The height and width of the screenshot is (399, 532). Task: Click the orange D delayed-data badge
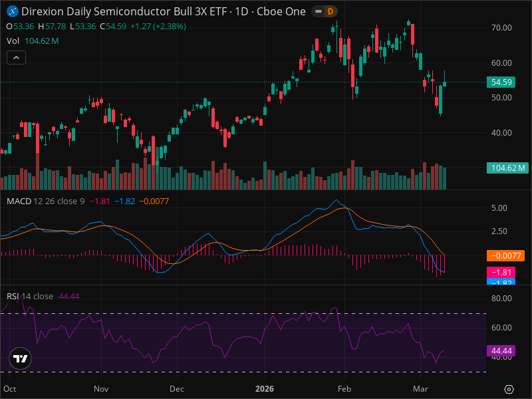point(331,11)
